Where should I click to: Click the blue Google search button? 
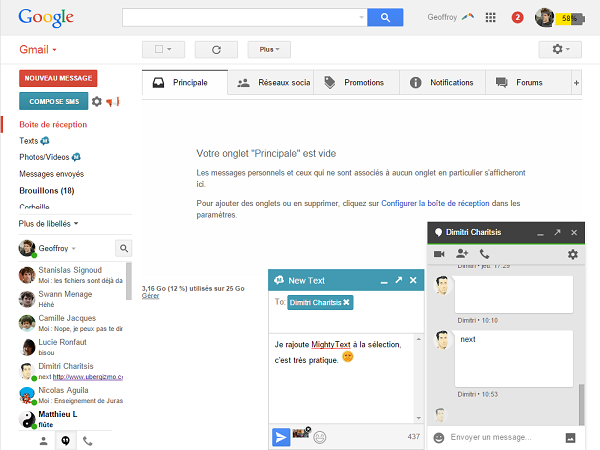[385, 17]
